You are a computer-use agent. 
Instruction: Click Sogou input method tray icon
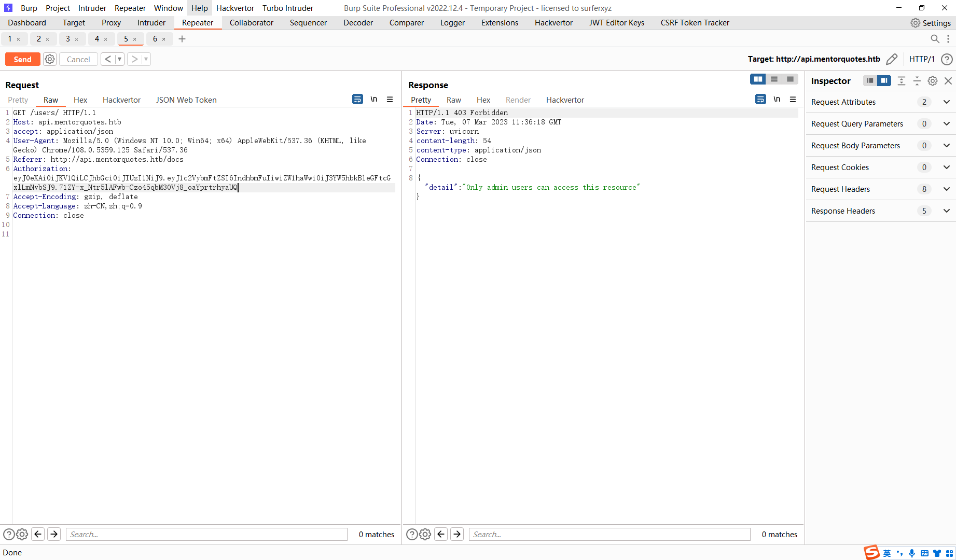click(x=871, y=553)
